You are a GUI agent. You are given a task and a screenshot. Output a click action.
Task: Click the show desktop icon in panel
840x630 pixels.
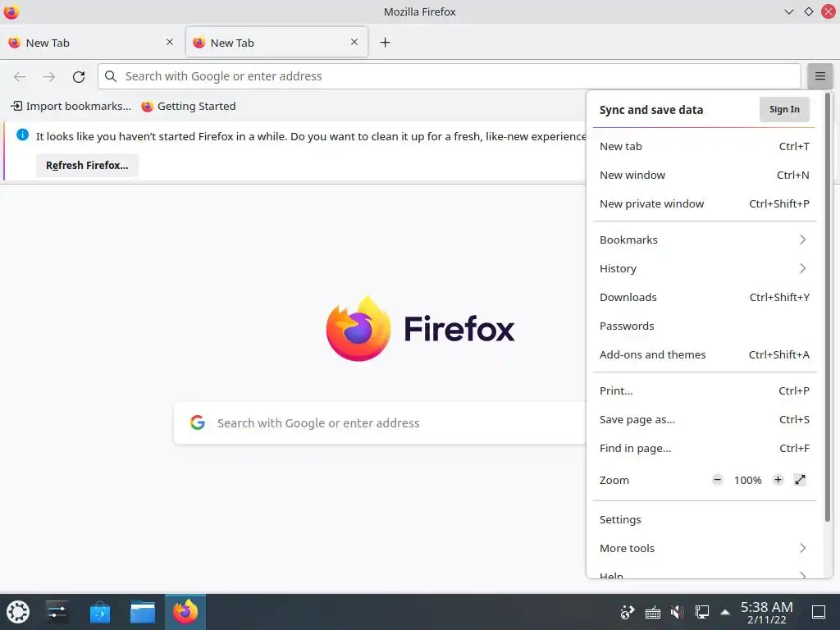(819, 612)
